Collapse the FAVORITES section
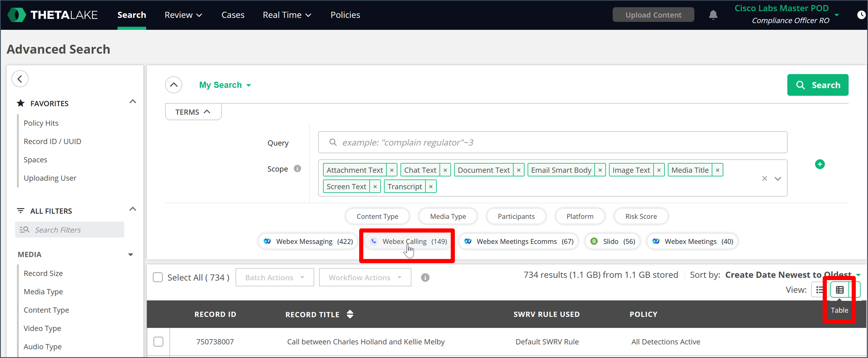This screenshot has width=868, height=358. [x=132, y=102]
